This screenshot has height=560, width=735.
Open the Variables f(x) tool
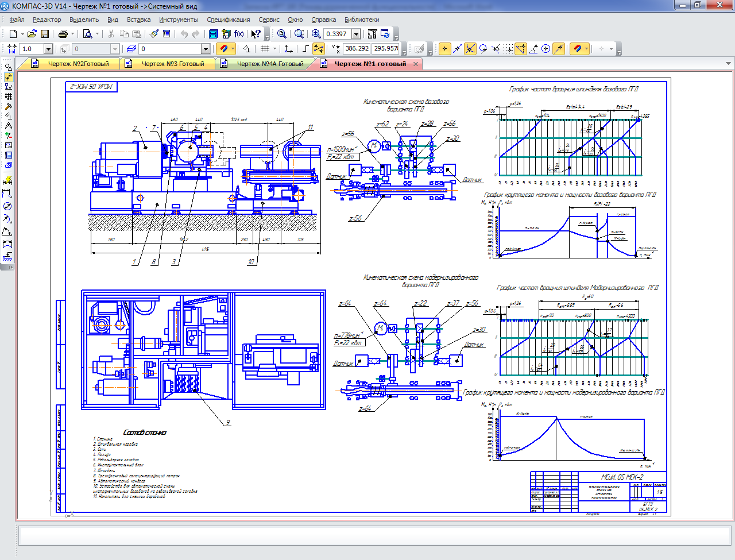coord(239,34)
